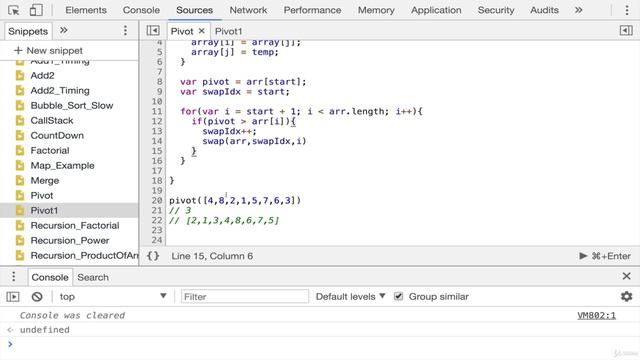Open the Add2_Timing snippet

(60, 91)
